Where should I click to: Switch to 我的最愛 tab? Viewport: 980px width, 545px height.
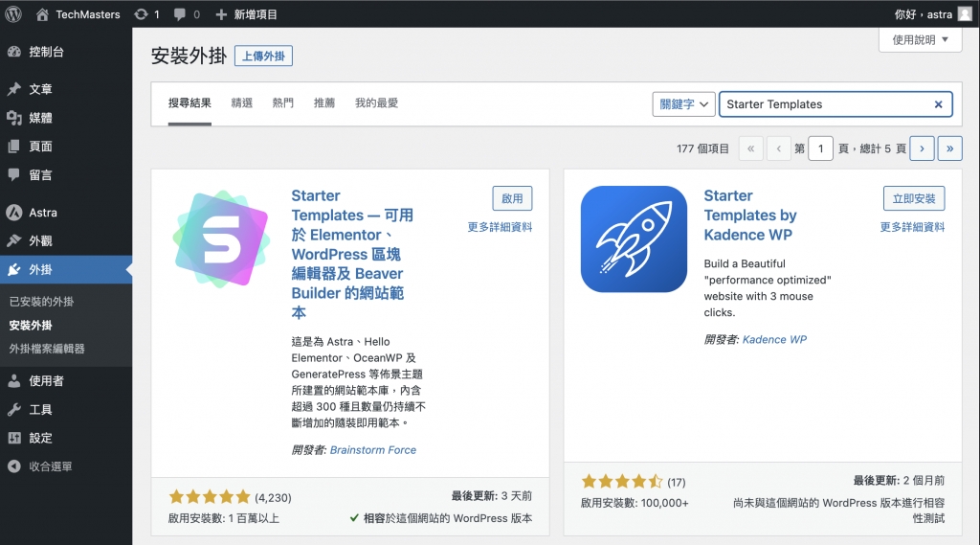coord(376,103)
